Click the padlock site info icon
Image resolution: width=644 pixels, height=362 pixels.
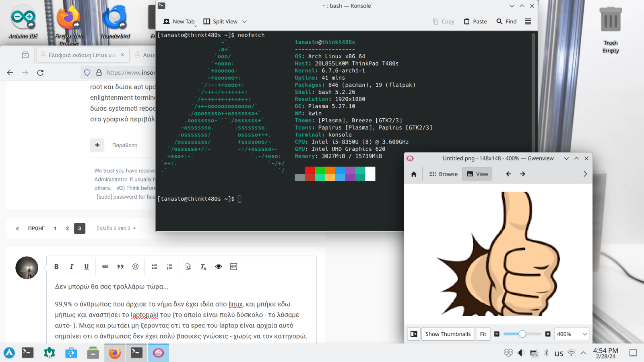pyautogui.click(x=99, y=73)
